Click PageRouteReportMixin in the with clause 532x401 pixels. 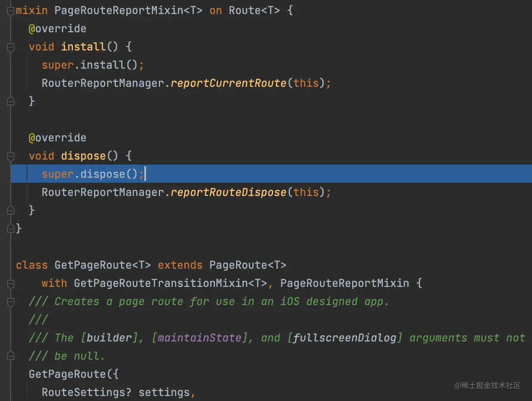tap(345, 283)
